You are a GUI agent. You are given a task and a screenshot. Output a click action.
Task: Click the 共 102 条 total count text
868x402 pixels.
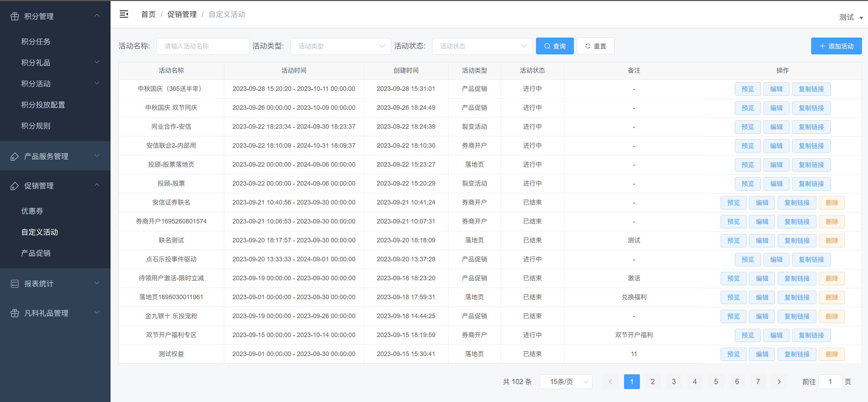[517, 382]
